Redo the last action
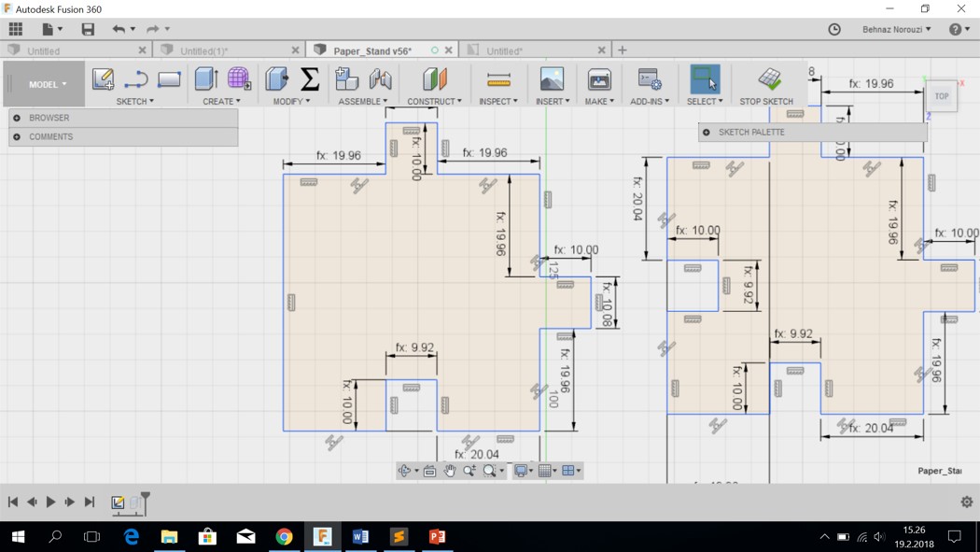 tap(152, 29)
